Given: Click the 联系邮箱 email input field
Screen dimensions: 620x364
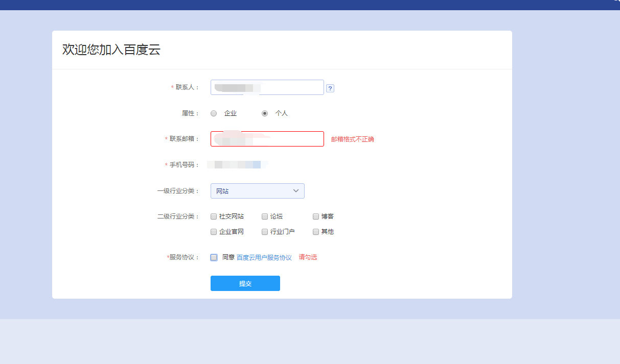Looking at the screenshot, I should 267,139.
